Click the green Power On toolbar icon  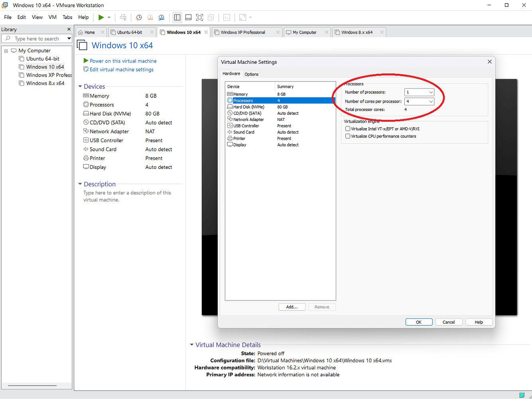pyautogui.click(x=101, y=17)
